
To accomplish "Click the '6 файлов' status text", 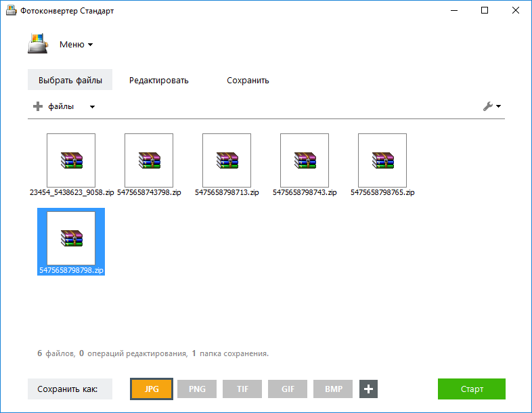I will pos(56,353).
